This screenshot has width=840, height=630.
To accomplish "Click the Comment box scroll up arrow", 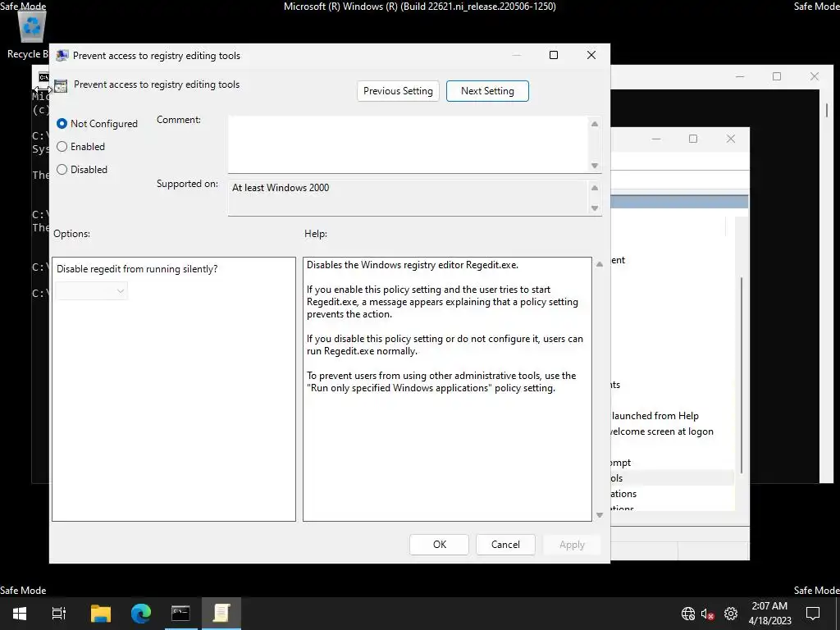I will click(x=595, y=124).
